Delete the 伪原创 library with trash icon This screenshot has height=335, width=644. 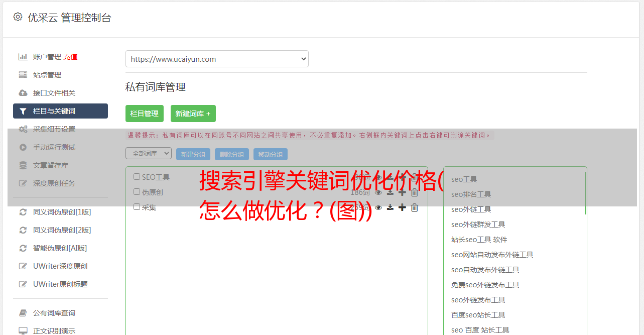click(415, 192)
